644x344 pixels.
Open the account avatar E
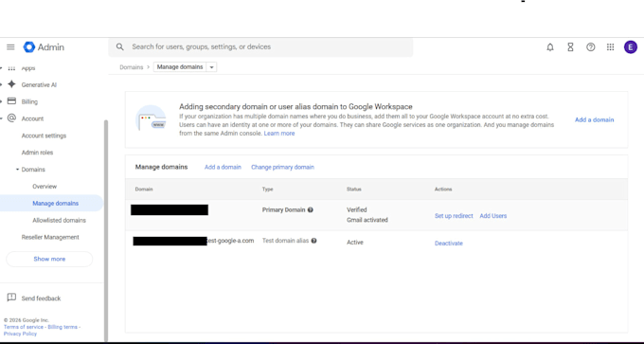tap(630, 47)
